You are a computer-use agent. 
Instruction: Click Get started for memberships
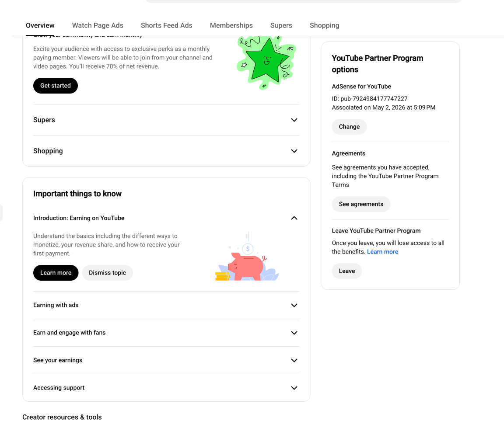point(55,86)
